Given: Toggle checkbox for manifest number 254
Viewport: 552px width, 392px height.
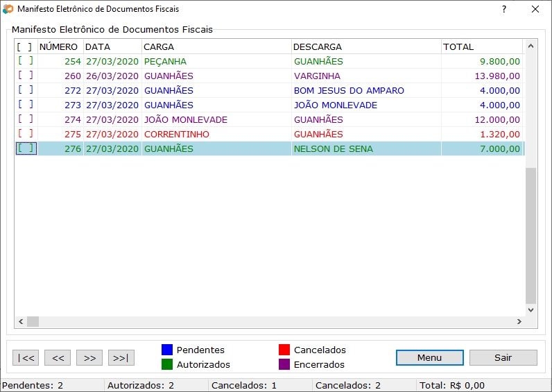Looking at the screenshot, I should [x=26, y=61].
